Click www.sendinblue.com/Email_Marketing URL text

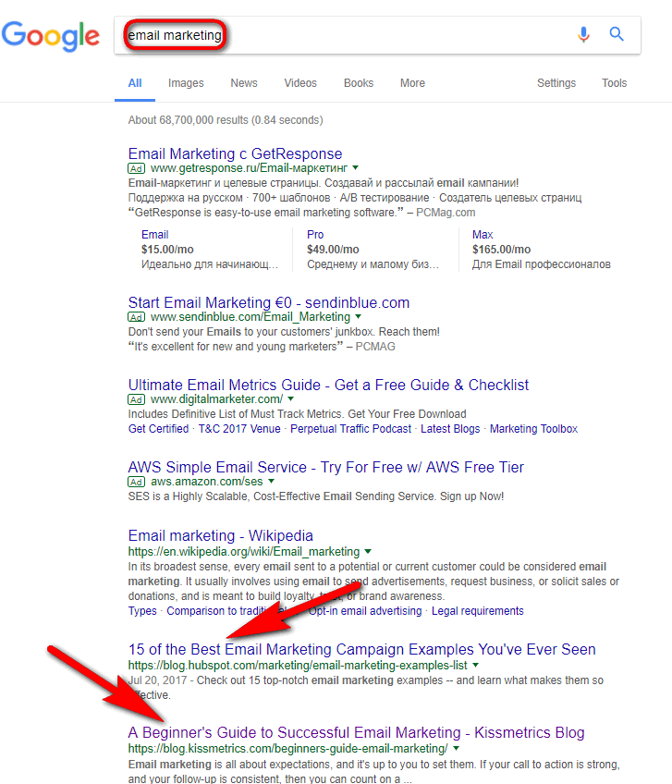coord(250,316)
